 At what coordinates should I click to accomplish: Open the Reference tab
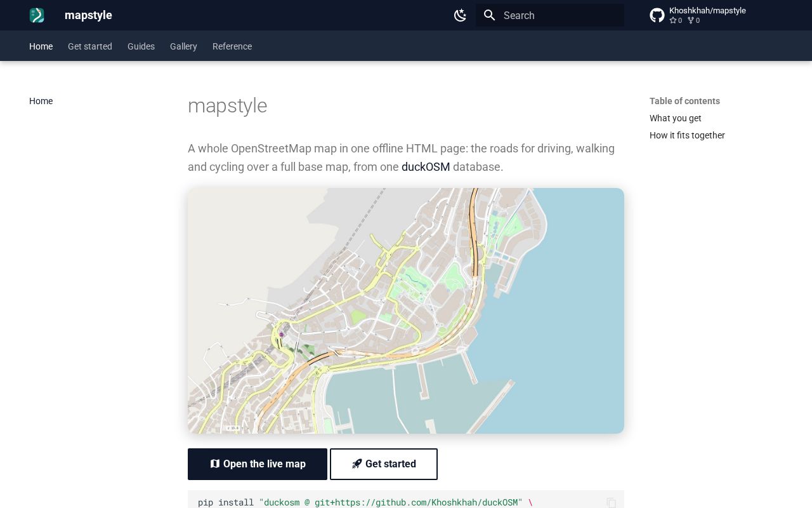tap(232, 46)
